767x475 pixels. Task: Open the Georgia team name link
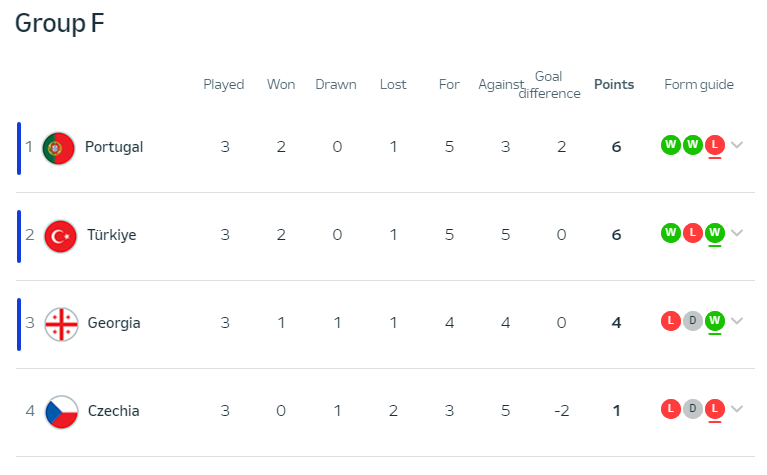point(114,323)
